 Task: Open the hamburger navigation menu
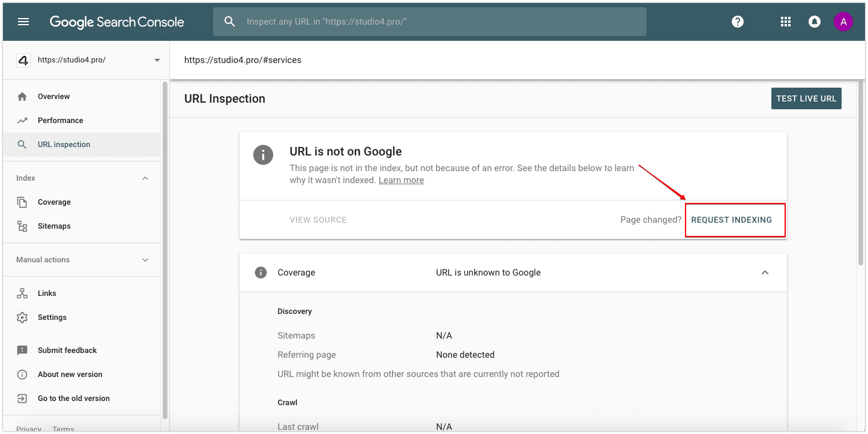pyautogui.click(x=23, y=22)
